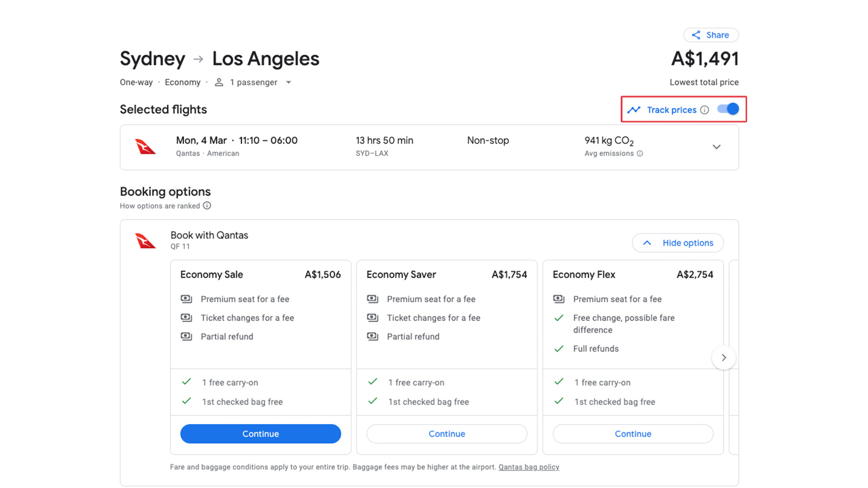Click Economy Saver checked bag checkmark

[372, 401]
